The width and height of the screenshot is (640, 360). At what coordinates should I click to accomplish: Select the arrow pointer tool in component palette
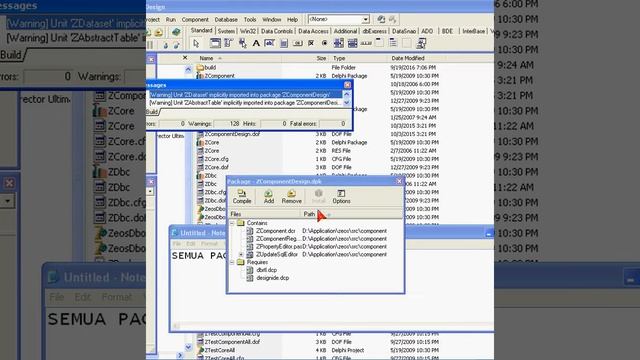(196, 43)
